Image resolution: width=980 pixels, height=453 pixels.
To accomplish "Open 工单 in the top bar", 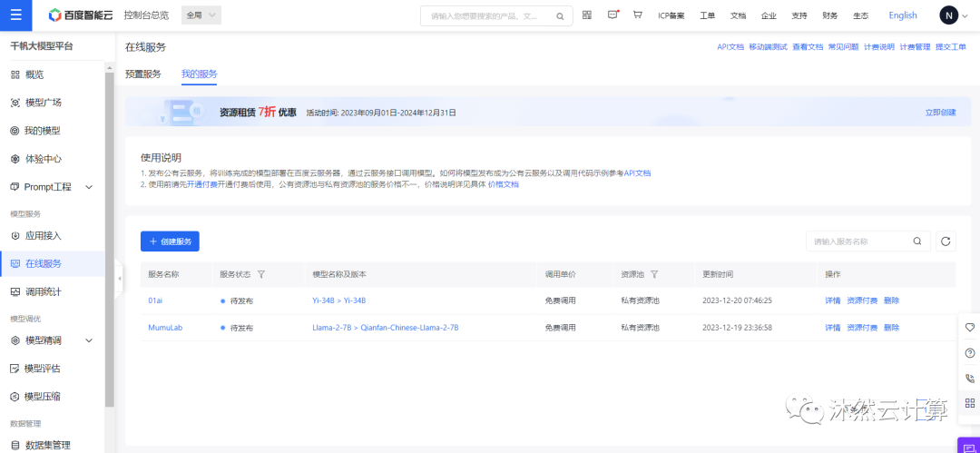I will pos(708,15).
